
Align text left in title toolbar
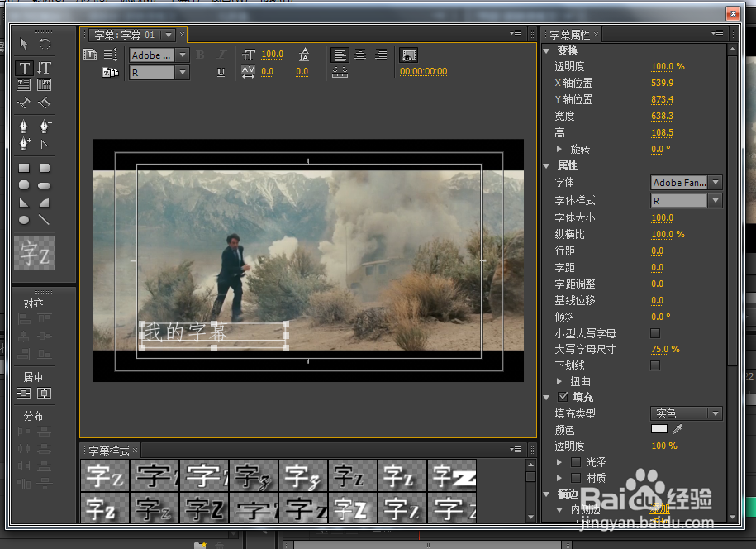click(x=340, y=55)
